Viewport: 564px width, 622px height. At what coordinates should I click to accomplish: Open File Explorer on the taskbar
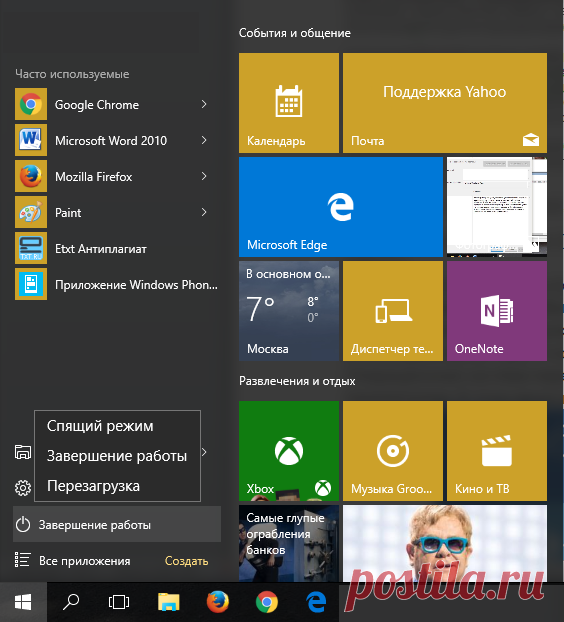[169, 602]
